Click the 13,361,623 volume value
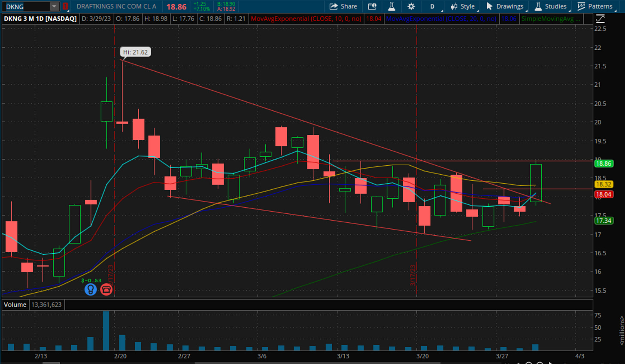625x364 pixels. [x=46, y=304]
